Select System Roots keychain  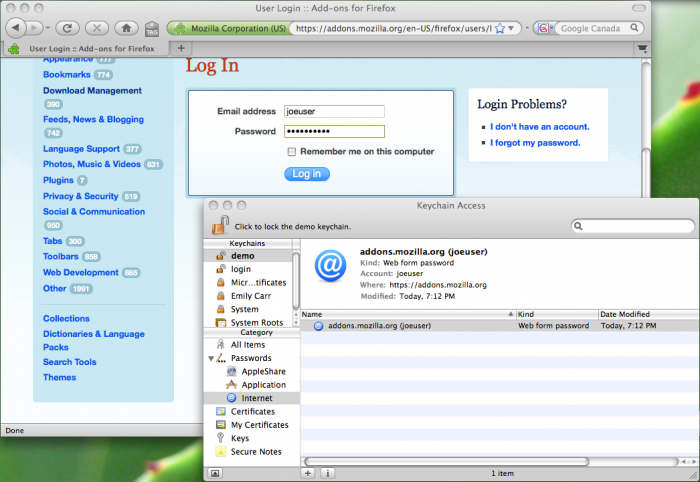tap(248, 322)
